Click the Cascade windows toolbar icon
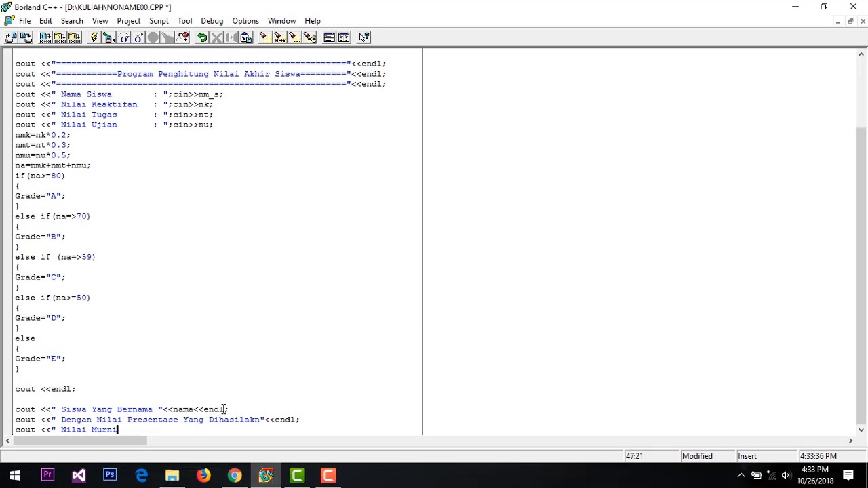 pyautogui.click(x=329, y=37)
